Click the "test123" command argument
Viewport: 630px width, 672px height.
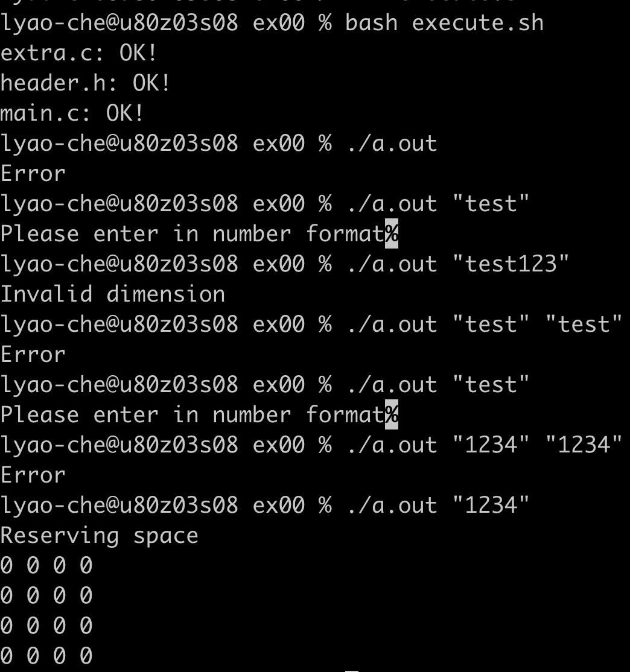point(511,264)
